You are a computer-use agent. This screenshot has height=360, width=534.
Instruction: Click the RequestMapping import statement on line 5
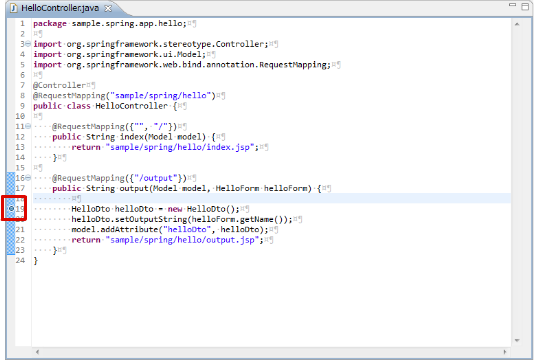pyautogui.click(x=182, y=64)
